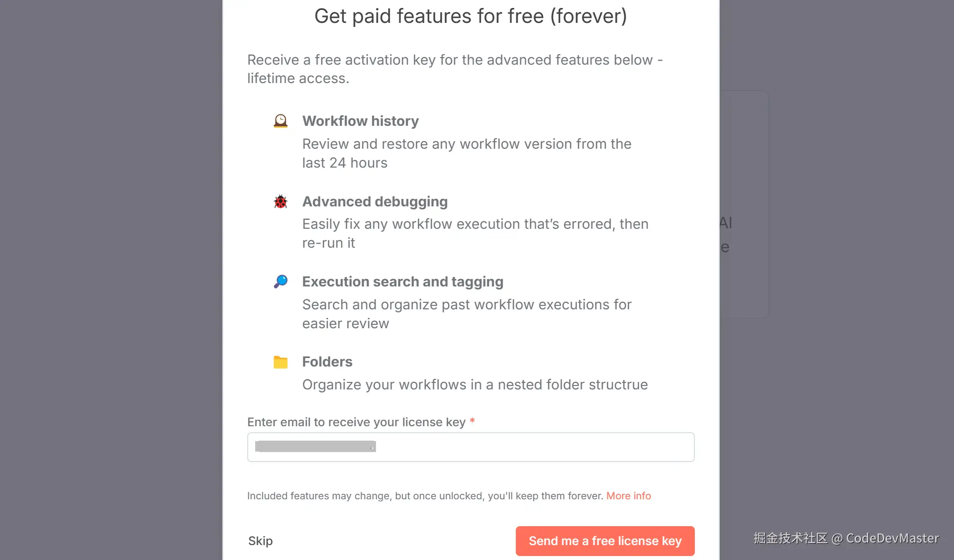Click the red required asterisk
This screenshot has height=560, width=954.
click(472, 421)
